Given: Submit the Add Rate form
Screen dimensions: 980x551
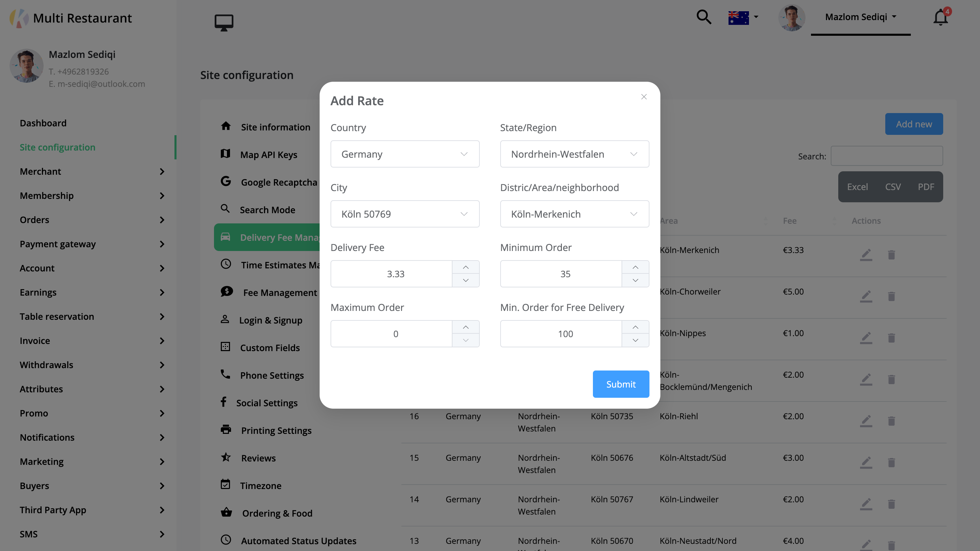Looking at the screenshot, I should pyautogui.click(x=621, y=384).
